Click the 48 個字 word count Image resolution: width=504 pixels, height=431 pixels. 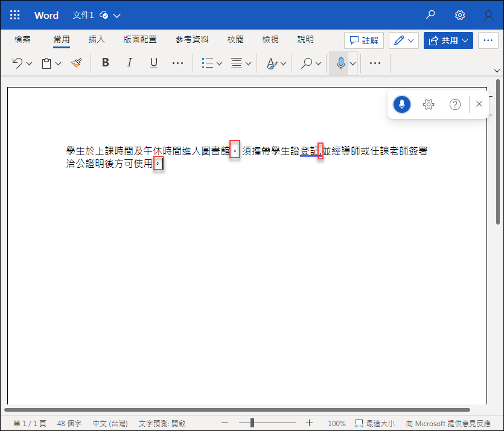pyautogui.click(x=69, y=424)
